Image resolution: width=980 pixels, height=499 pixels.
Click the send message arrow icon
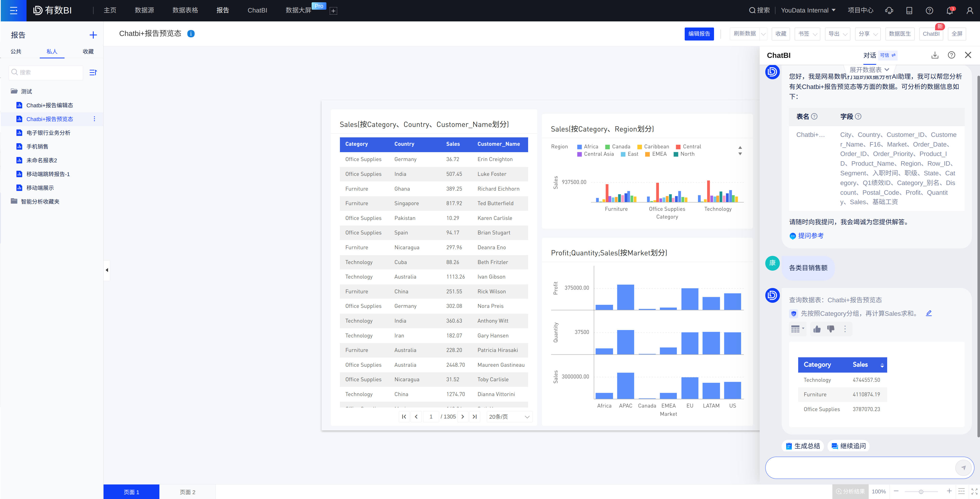[963, 467]
